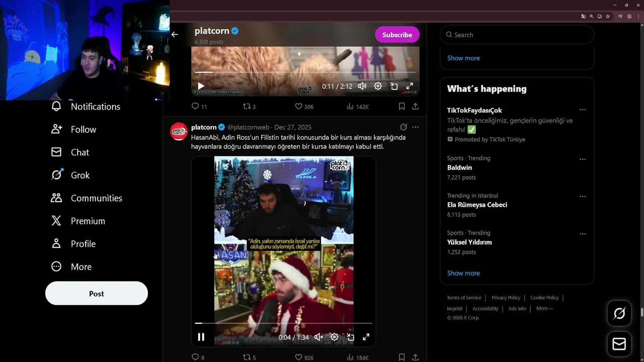Image resolution: width=644 pixels, height=362 pixels.
Task: Open the floating Grok button
Action: tap(619, 313)
